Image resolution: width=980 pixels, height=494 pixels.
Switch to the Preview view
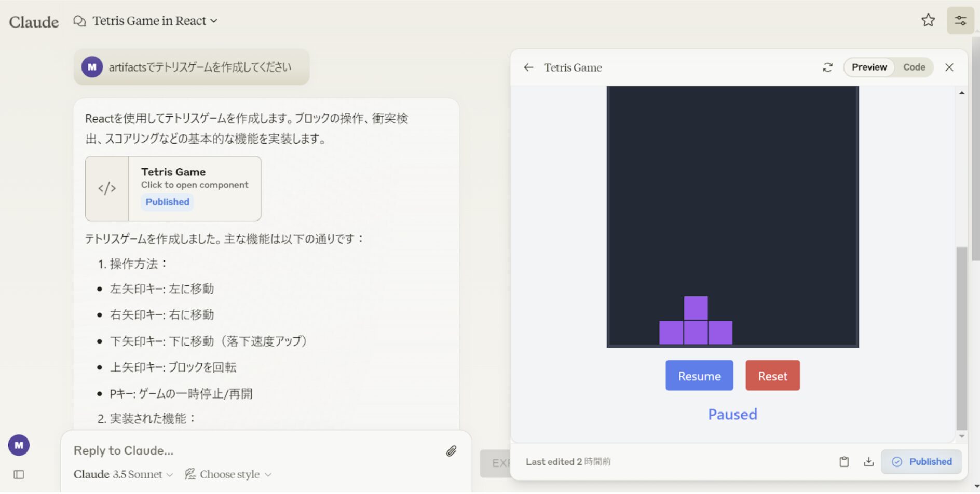point(869,67)
